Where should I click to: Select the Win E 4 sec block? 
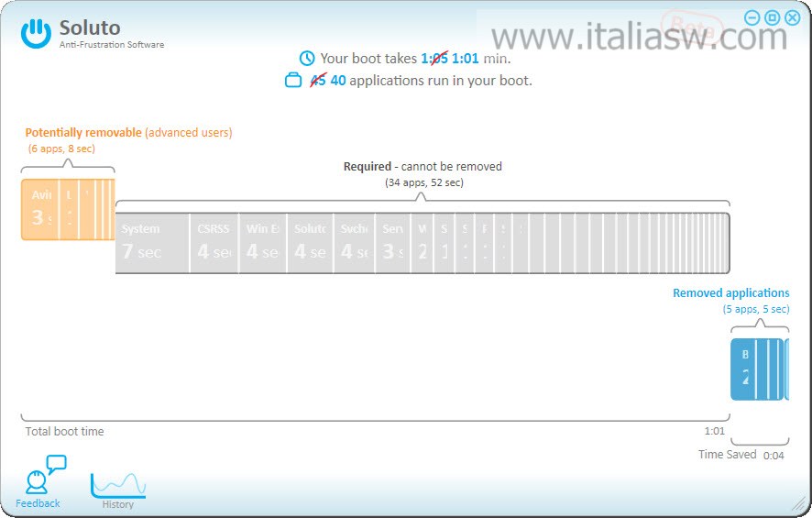tap(262, 243)
